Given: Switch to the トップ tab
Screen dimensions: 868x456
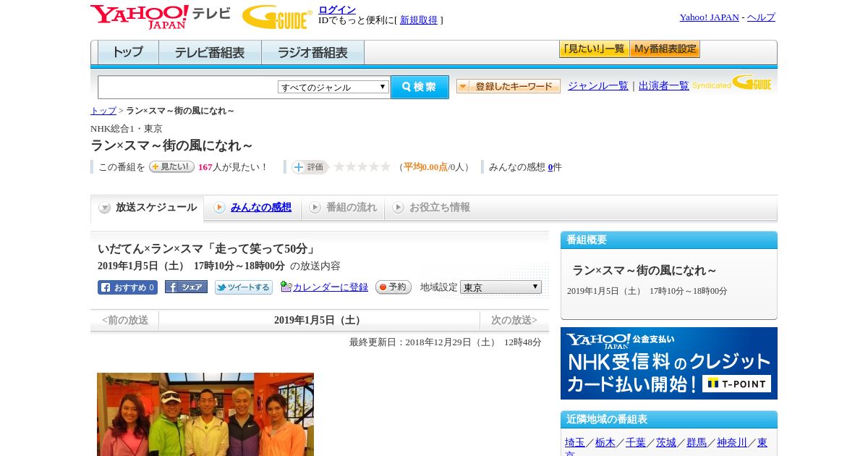Looking at the screenshot, I should pyautogui.click(x=128, y=53).
